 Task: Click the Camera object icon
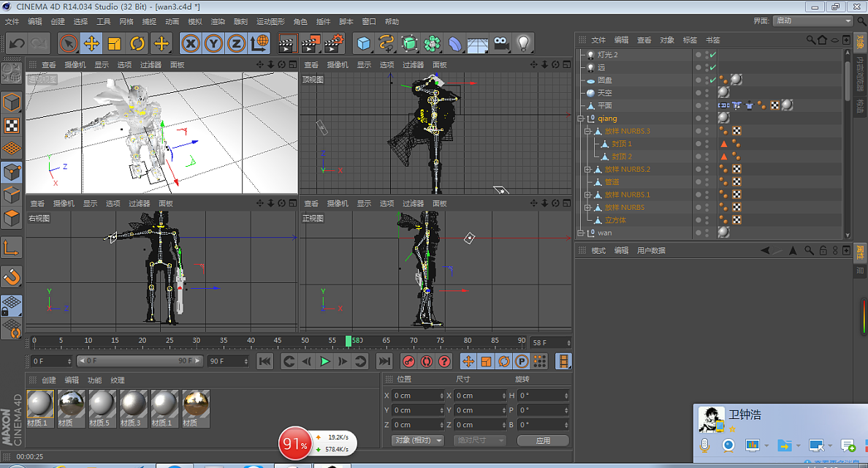tap(500, 43)
